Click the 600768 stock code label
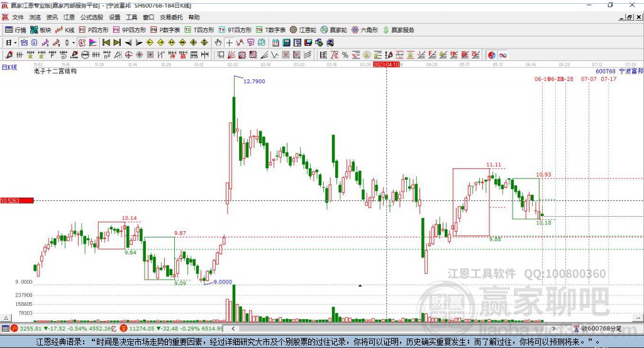This screenshot has width=644, height=348. [x=606, y=72]
